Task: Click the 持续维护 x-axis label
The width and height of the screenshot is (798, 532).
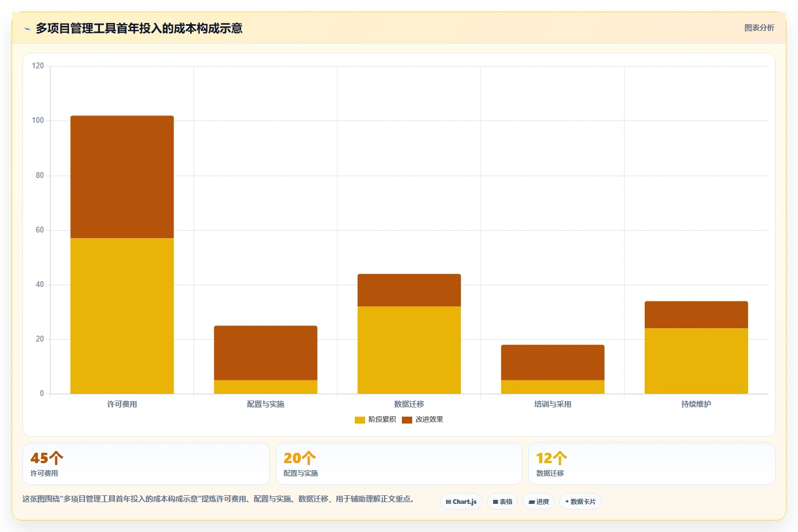Action: point(696,404)
